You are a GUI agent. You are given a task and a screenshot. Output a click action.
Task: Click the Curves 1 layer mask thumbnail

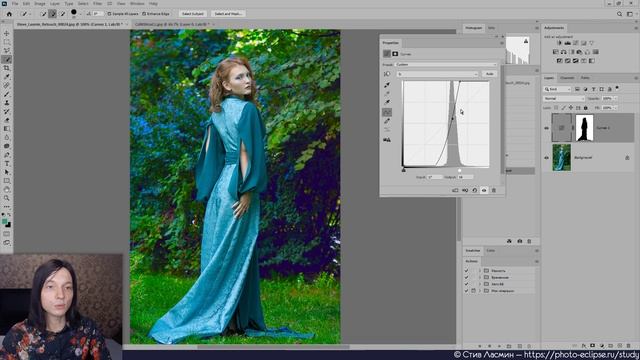click(x=584, y=128)
